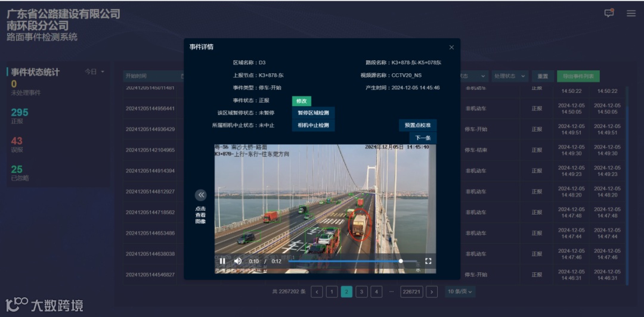
Task: Click 重置 to reset filters
Action: [543, 76]
